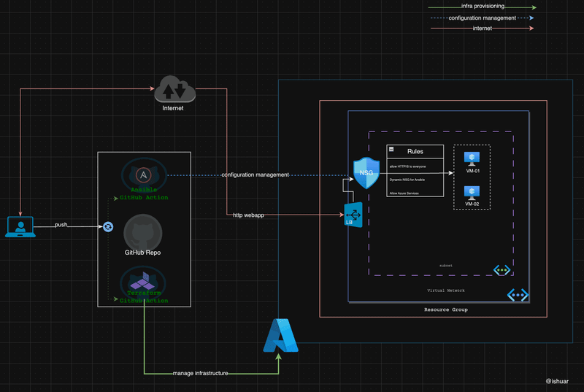Click the 'push' arrow label
This screenshot has height=392, width=584.
click(x=61, y=225)
